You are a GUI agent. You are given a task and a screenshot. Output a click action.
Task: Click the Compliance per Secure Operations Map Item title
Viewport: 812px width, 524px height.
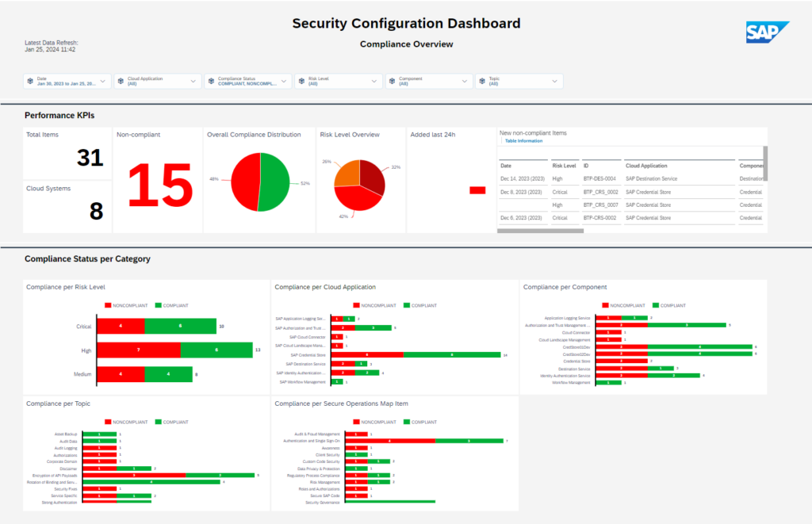(341, 404)
